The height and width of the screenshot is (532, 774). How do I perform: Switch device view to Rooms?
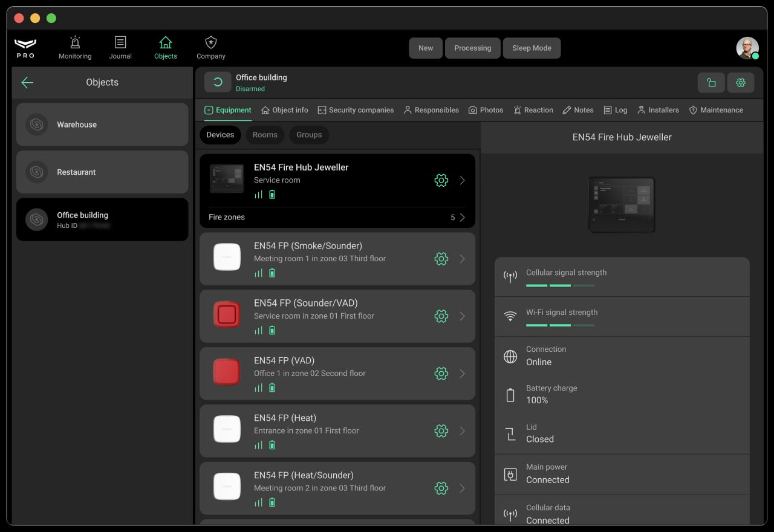pyautogui.click(x=265, y=135)
